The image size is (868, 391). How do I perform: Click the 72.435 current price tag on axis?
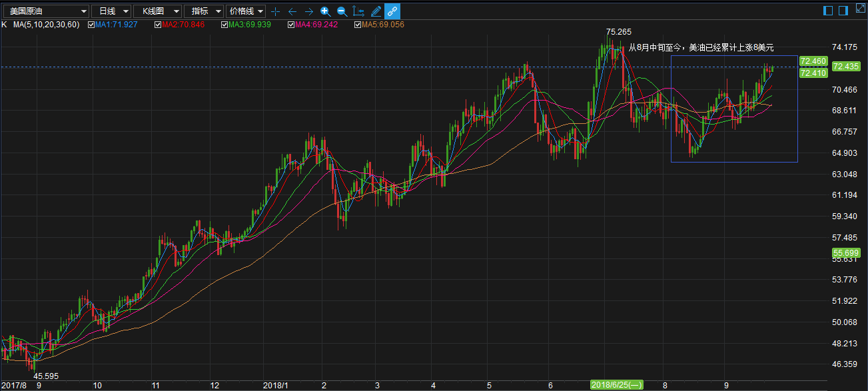(x=846, y=67)
